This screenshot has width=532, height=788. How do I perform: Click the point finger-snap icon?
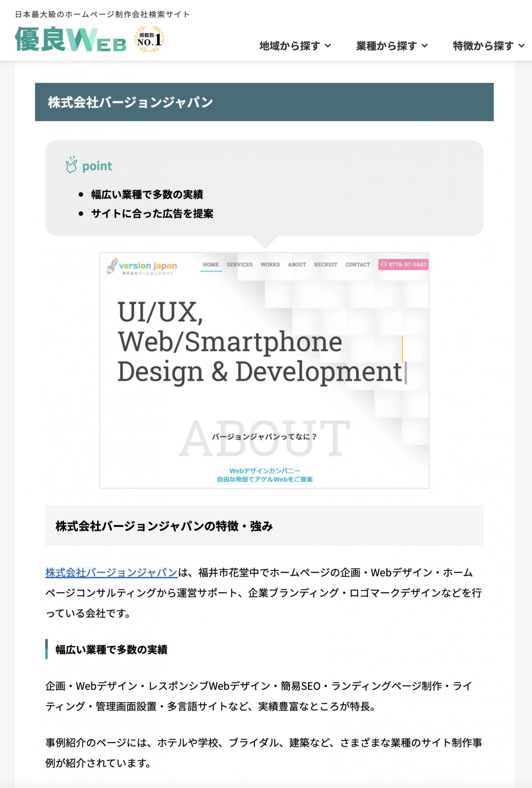tap(71, 165)
